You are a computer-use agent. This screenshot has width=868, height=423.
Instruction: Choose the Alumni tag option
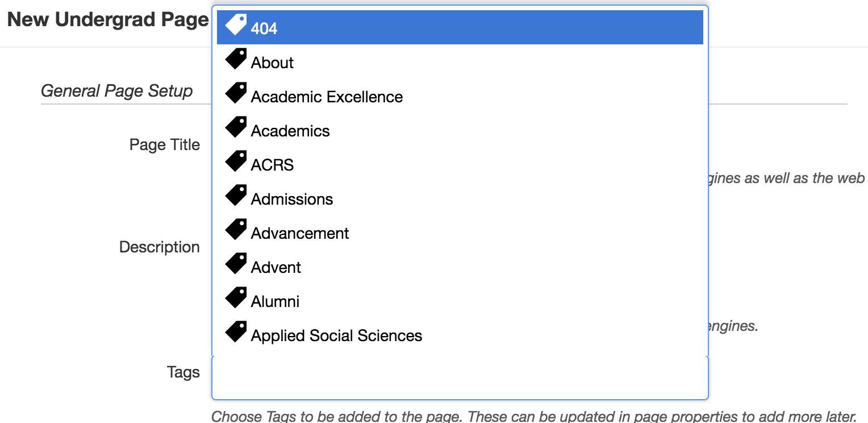[x=275, y=301]
